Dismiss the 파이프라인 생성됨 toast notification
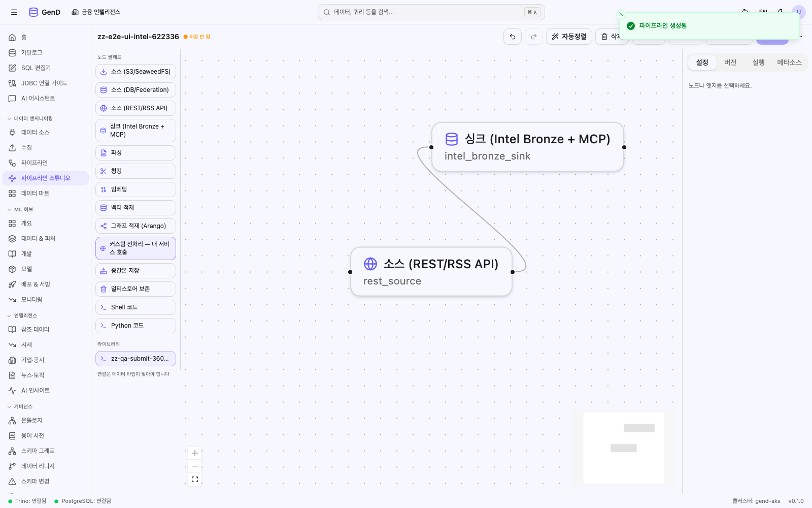812x508 pixels. 621,14
